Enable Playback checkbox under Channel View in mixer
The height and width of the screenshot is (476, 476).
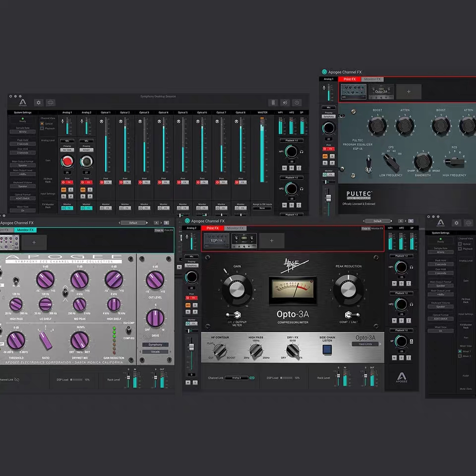pyautogui.click(x=42, y=128)
